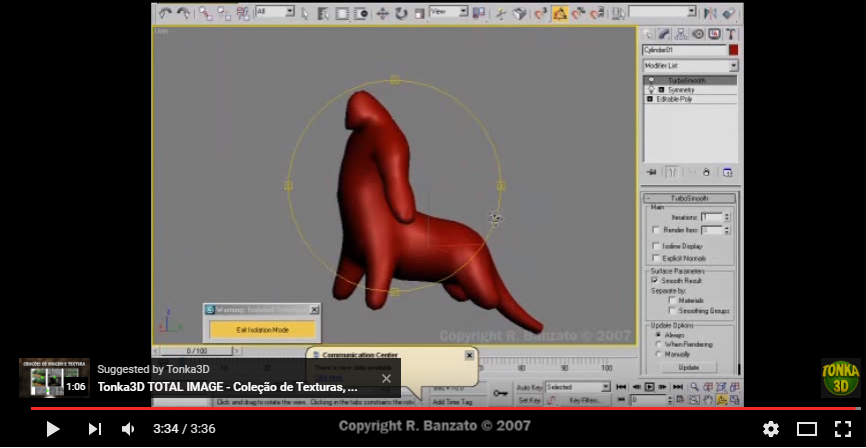
Task: Click the Pin Stack icon
Action: click(x=652, y=172)
